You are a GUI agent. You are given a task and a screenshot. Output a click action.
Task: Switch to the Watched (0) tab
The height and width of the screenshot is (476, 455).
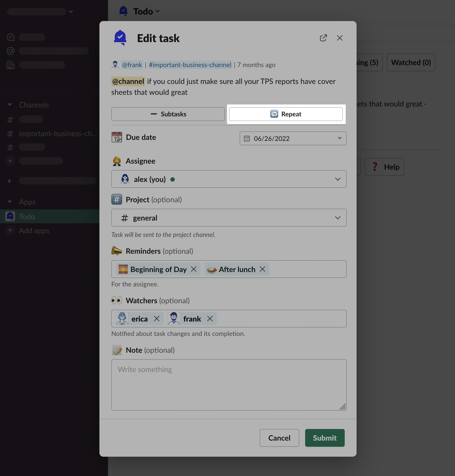click(411, 62)
